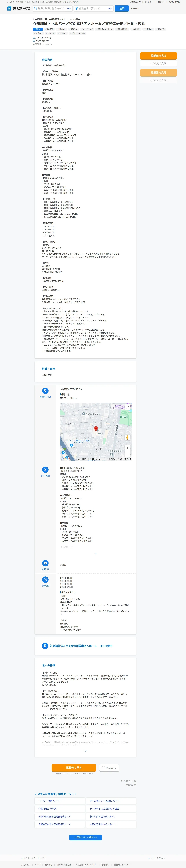Select the 研修あり tag
Viewport: 186px width, 868px height.
38,33
